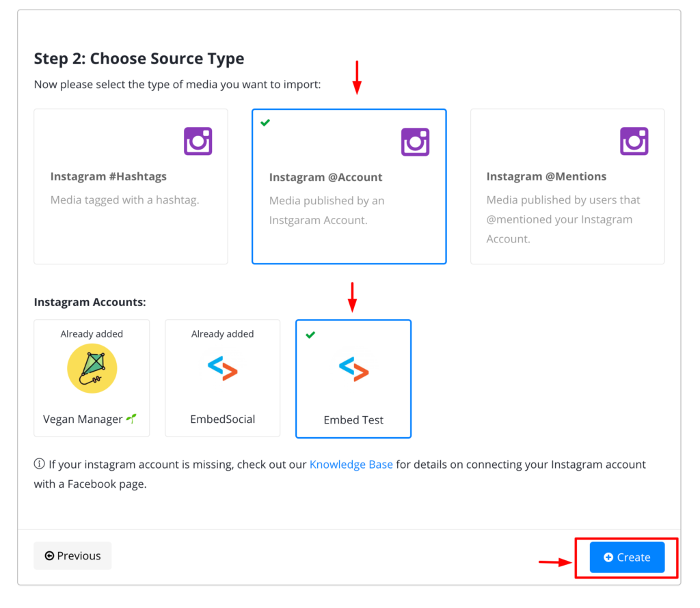The height and width of the screenshot is (608, 700).
Task: Click the Create button
Action: click(627, 557)
